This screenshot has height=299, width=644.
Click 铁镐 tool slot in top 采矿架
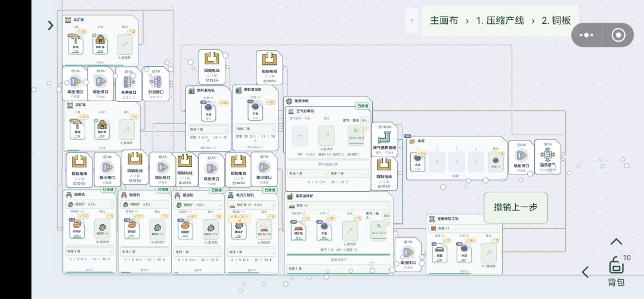76,44
